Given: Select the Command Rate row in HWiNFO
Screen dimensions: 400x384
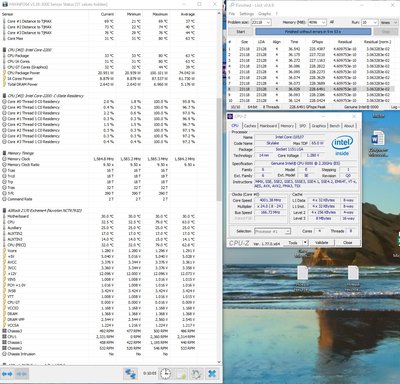Looking at the screenshot, I should click(99, 199).
